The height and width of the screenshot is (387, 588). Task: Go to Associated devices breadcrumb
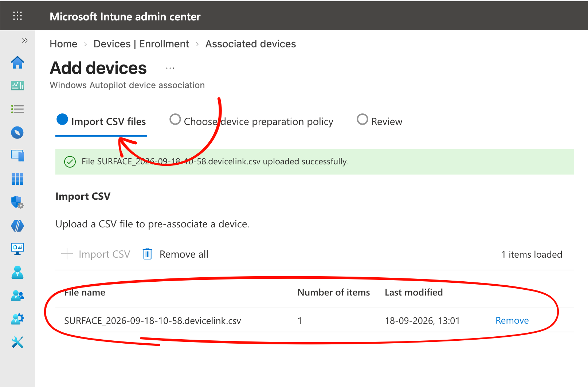tap(251, 44)
